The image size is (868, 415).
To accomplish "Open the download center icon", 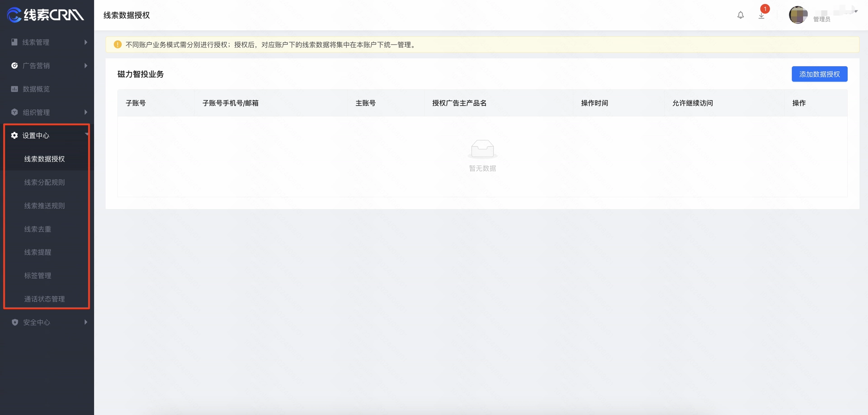I will [x=761, y=16].
